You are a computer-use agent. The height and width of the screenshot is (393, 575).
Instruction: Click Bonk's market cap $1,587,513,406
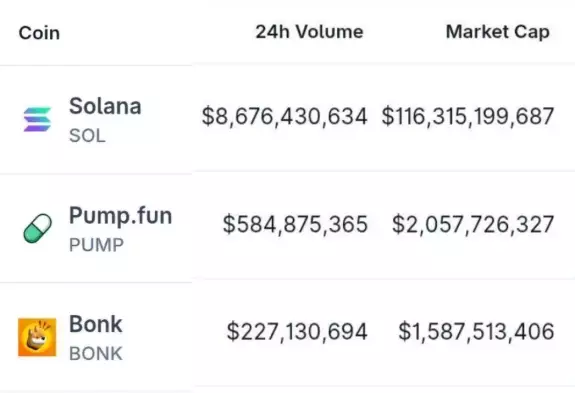click(476, 332)
